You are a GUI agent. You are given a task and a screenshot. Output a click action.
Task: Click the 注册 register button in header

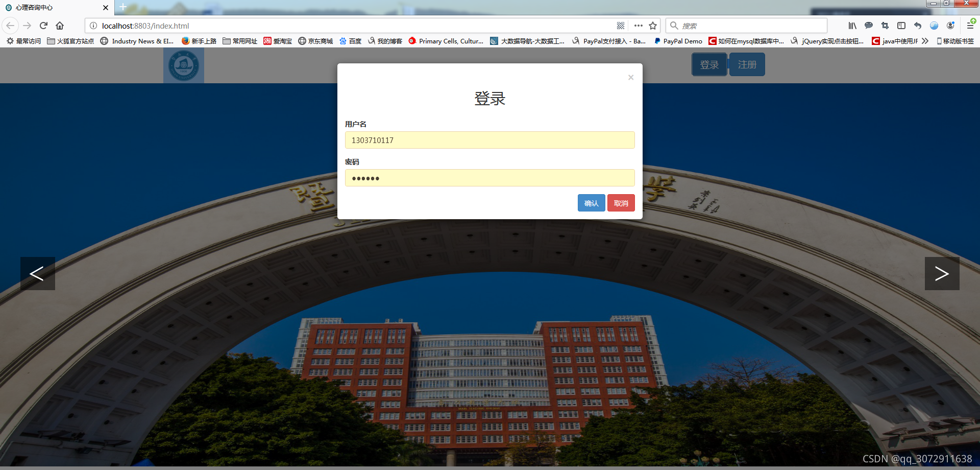click(747, 64)
